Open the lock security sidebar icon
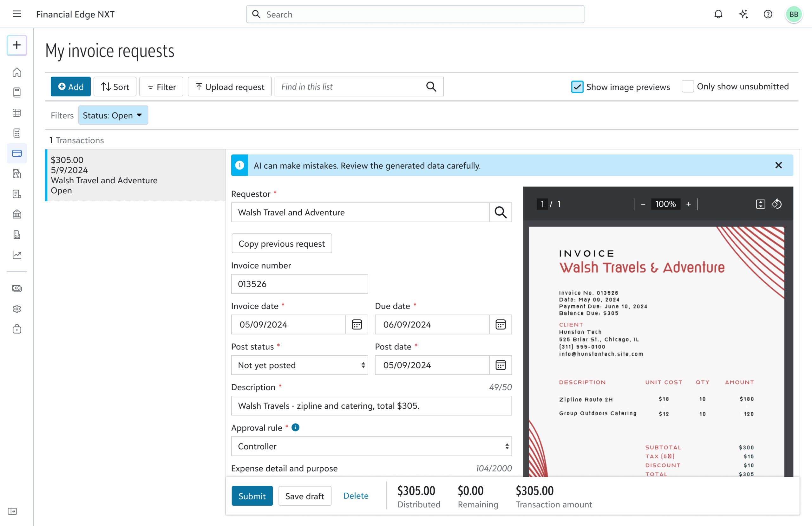Screen dimensions: 812x526 (x=17, y=329)
